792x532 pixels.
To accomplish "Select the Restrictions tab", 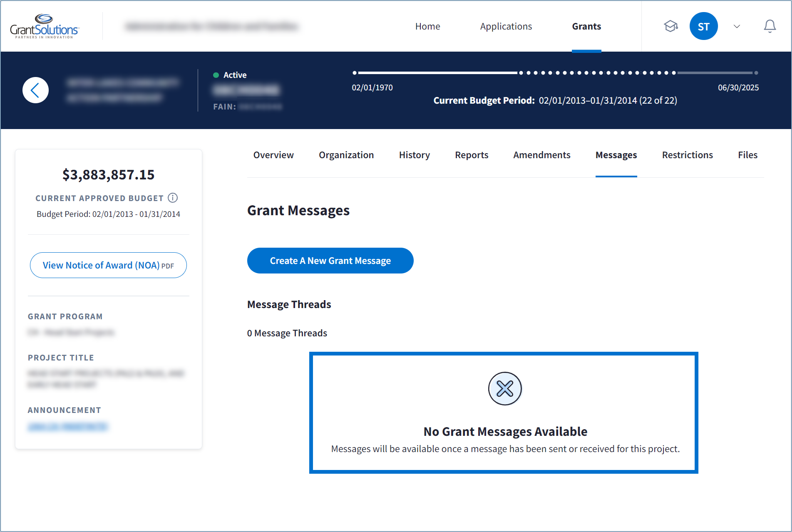I will pos(687,155).
